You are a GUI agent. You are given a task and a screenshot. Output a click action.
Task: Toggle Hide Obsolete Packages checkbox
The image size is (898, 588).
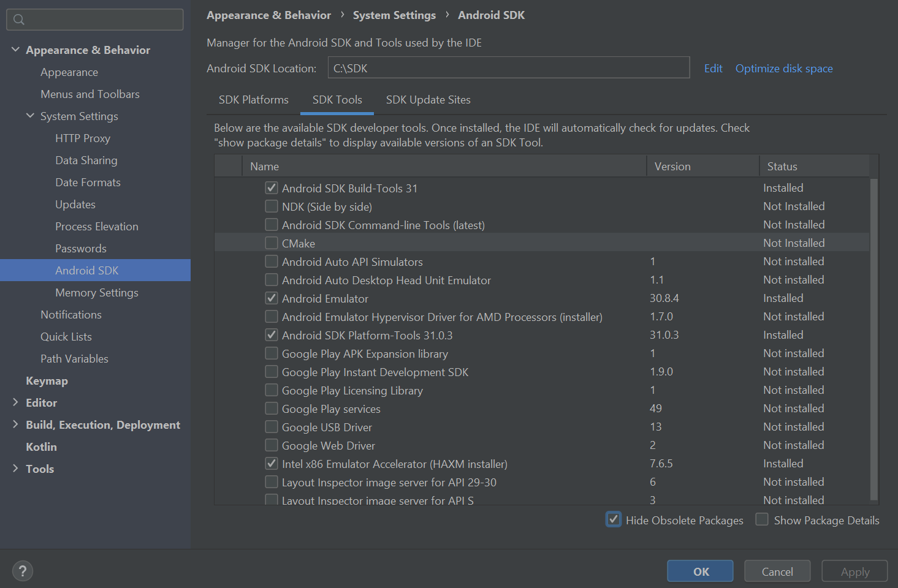click(614, 519)
